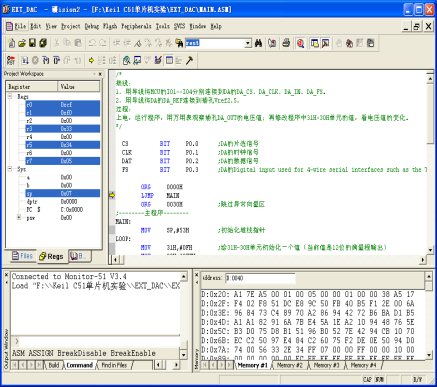The height and width of the screenshot is (387, 437).
Task: Open the Watch window icon
Action: click(137, 60)
